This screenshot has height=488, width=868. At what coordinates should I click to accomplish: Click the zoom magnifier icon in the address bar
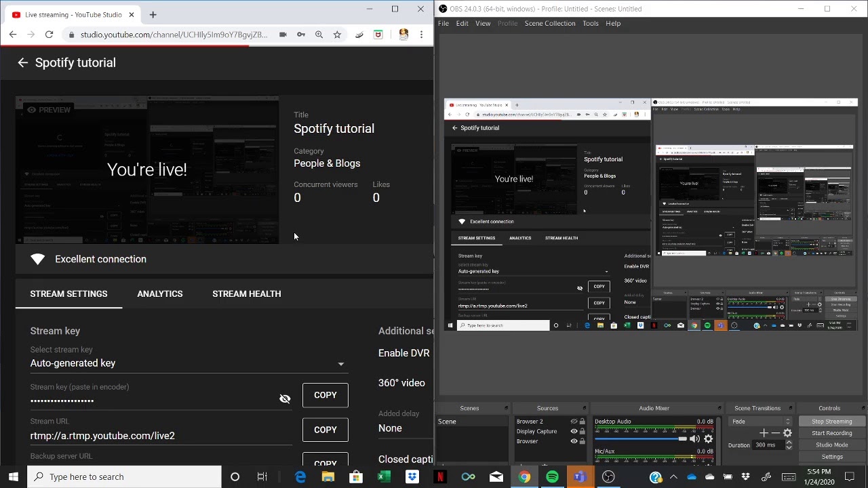[319, 35]
